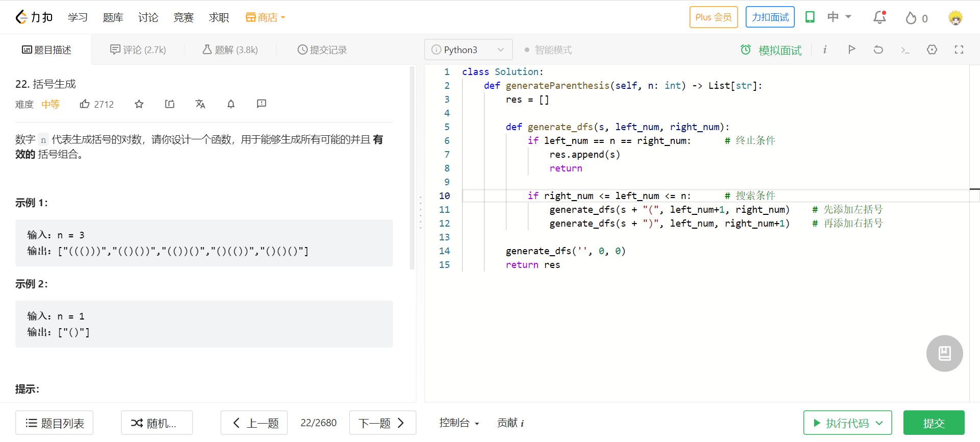Viewport: 980px width, 442px height.
Task: Open the 学习 nav menu
Action: 78,17
